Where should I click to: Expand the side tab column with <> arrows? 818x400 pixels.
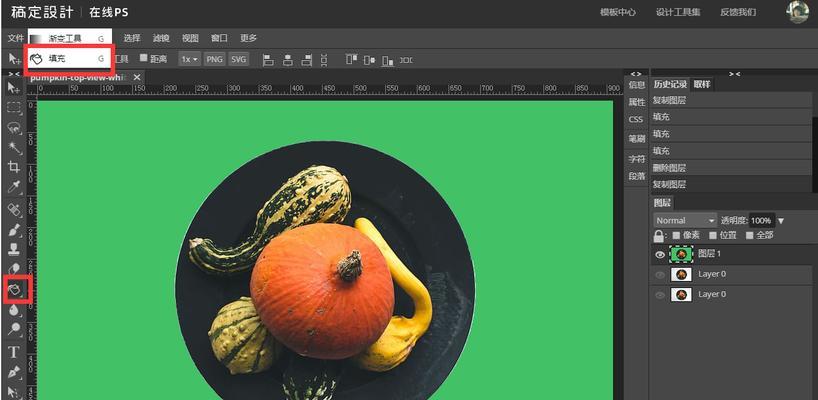[636, 74]
